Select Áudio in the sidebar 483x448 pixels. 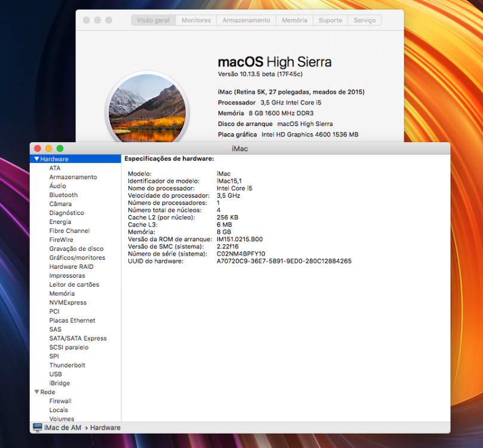click(x=57, y=186)
